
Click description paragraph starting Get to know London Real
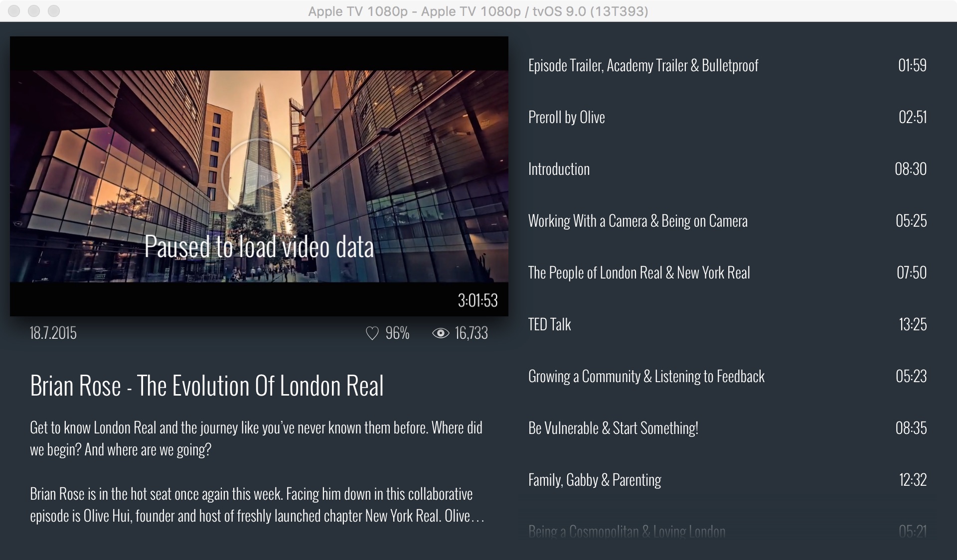click(x=256, y=438)
